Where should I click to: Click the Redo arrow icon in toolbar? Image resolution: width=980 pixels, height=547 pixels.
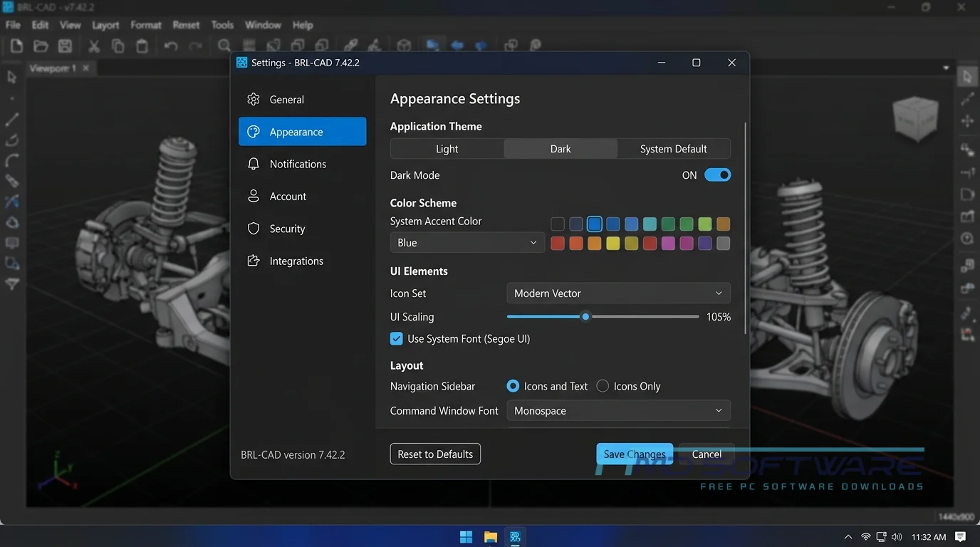[195, 46]
